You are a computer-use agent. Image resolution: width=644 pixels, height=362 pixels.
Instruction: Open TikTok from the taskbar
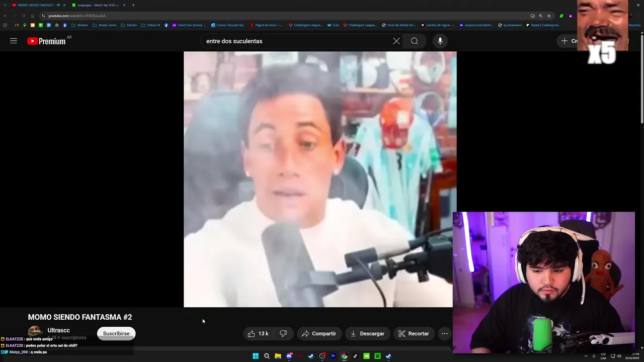(355, 356)
